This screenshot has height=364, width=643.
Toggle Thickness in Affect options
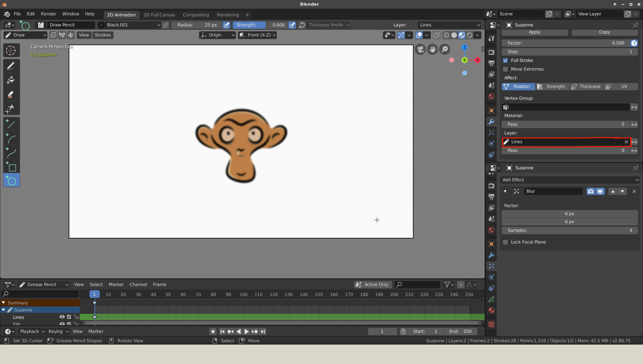586,87
